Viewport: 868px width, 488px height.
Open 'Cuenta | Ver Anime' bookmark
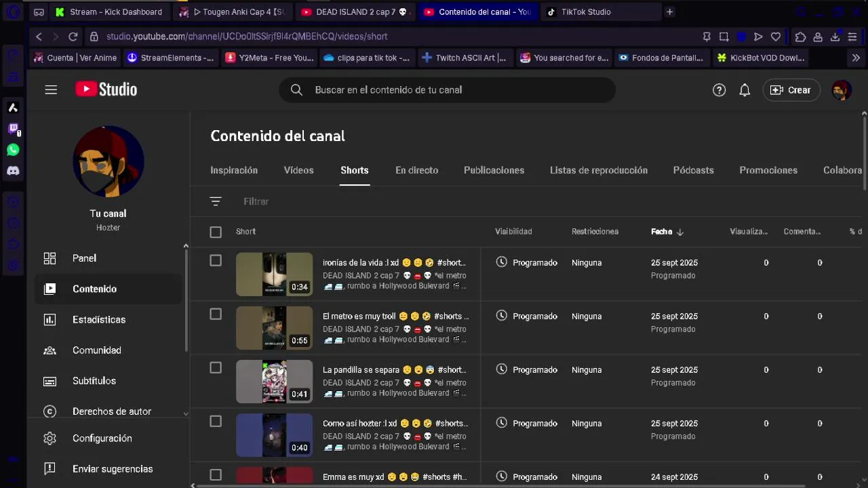click(x=75, y=58)
